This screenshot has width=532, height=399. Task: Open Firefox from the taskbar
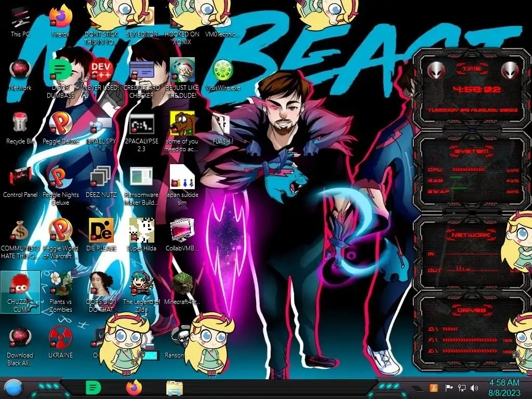(134, 388)
